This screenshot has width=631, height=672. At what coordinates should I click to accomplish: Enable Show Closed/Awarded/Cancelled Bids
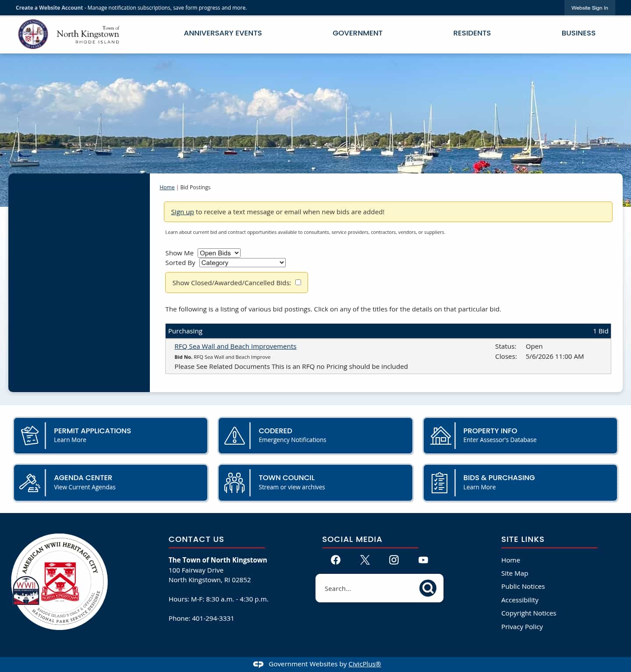[298, 282]
